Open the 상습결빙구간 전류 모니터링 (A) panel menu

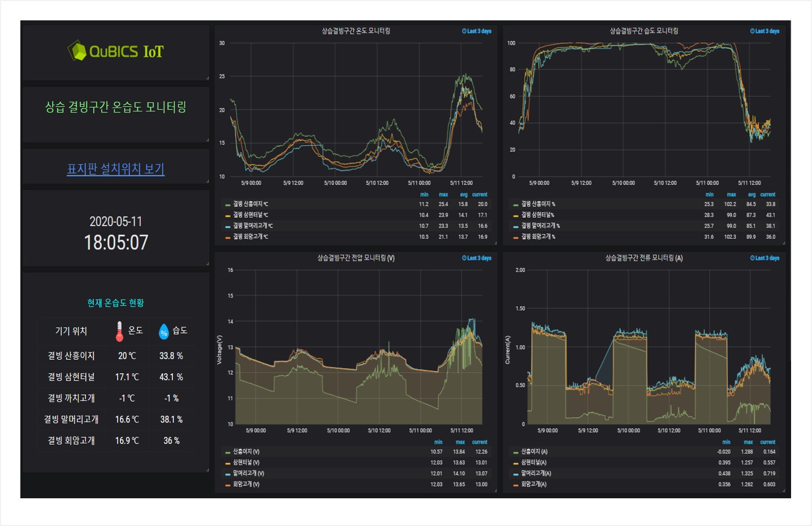click(x=643, y=258)
